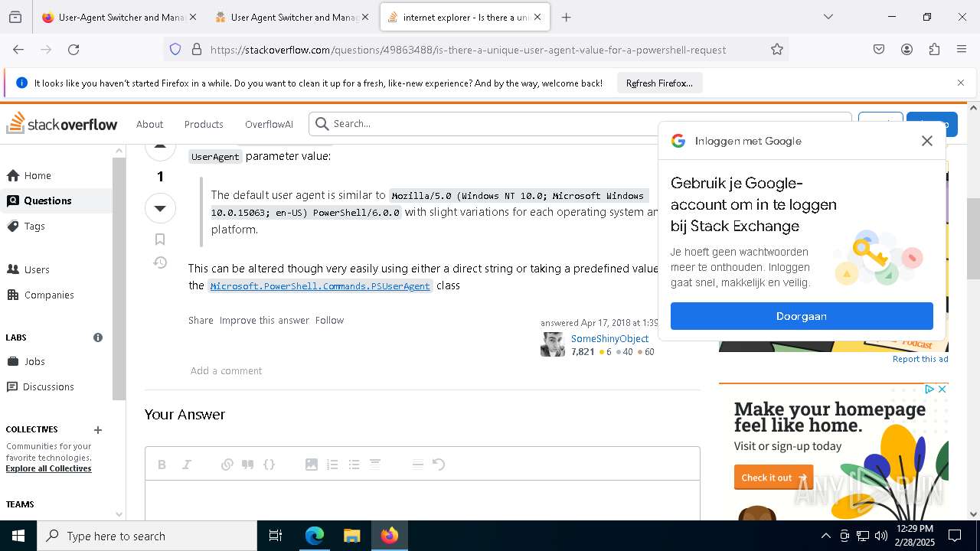The width and height of the screenshot is (980, 551).
Task: Click Share under the answer
Action: [x=201, y=320]
